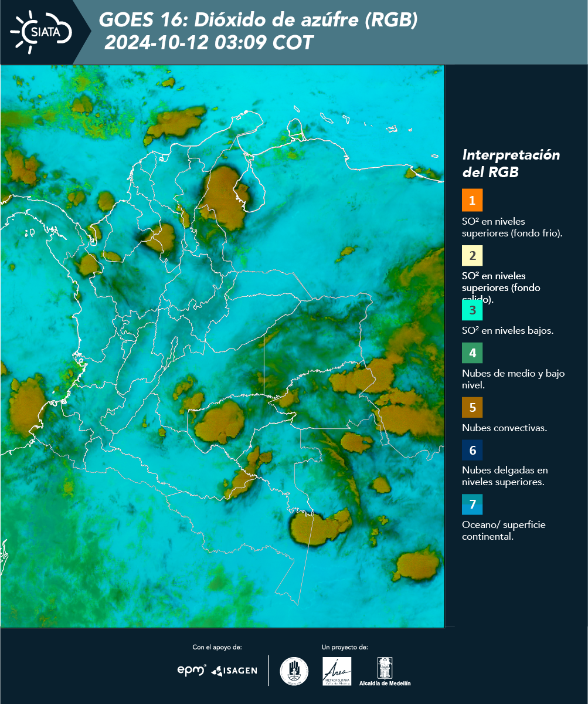Click 'Nubes delgadas en niveles superiores.' label

point(505,476)
